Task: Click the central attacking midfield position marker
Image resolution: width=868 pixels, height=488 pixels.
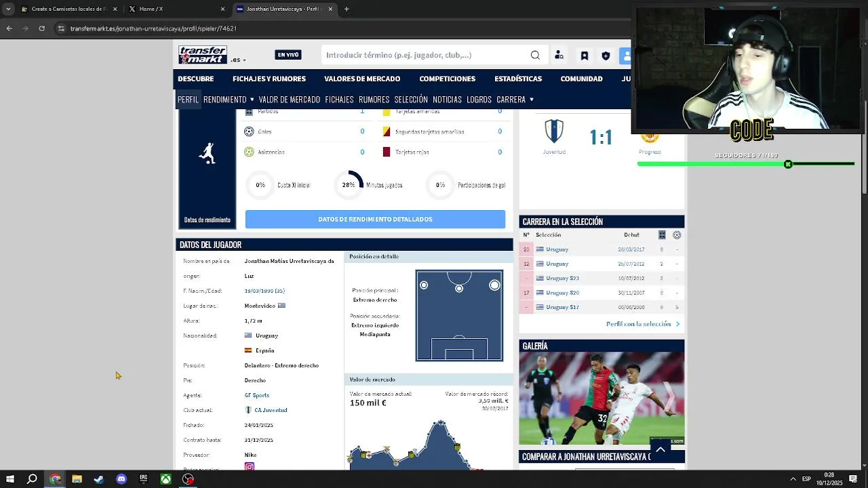Action: pos(459,289)
